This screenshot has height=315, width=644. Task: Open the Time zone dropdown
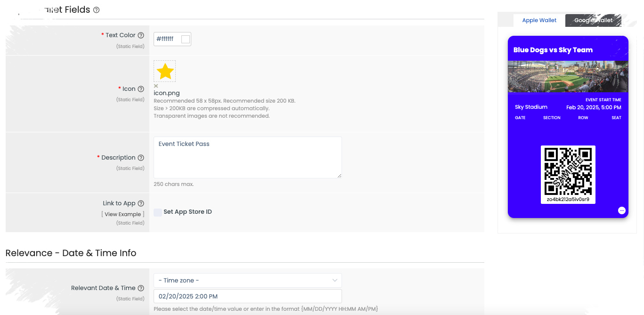pos(248,281)
